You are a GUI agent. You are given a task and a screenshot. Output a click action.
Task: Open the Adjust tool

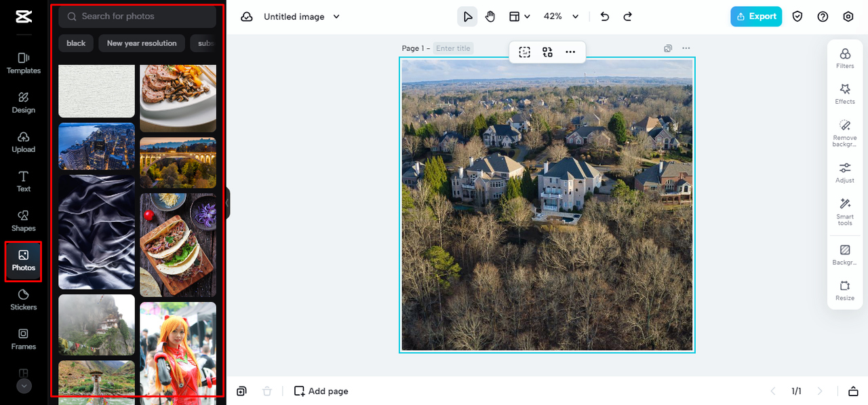tap(845, 173)
